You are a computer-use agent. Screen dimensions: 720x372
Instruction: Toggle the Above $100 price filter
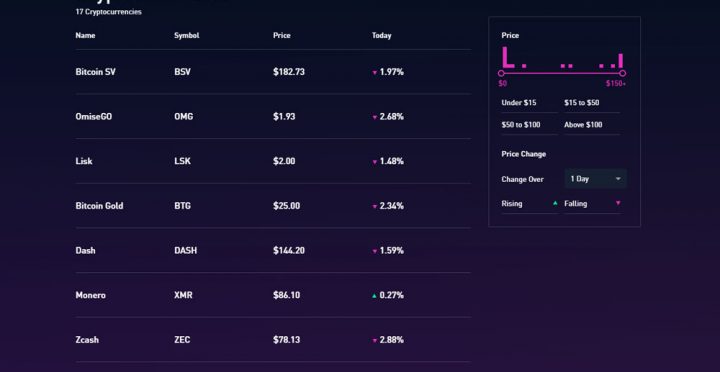tap(592, 125)
